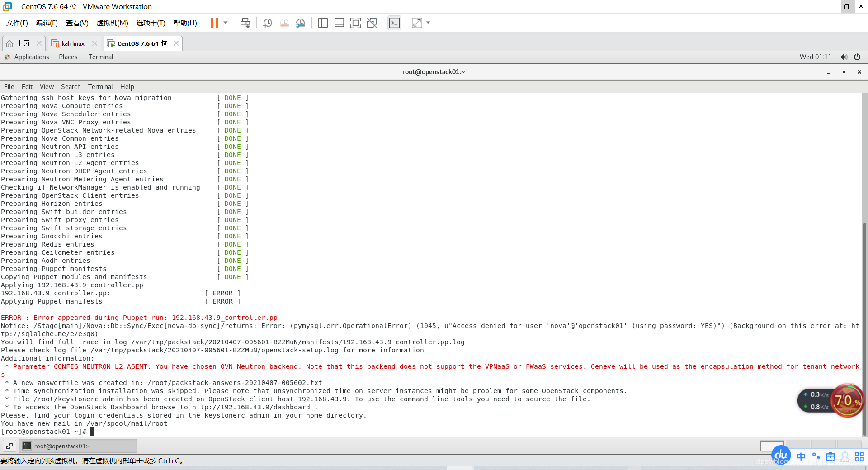The width and height of the screenshot is (868, 470).
Task: Click the terminal command prompt line
Action: [x=48, y=432]
